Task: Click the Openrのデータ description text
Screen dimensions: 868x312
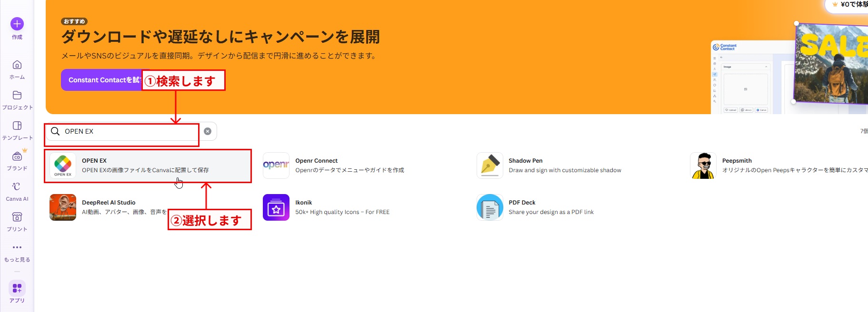Action: (x=349, y=170)
